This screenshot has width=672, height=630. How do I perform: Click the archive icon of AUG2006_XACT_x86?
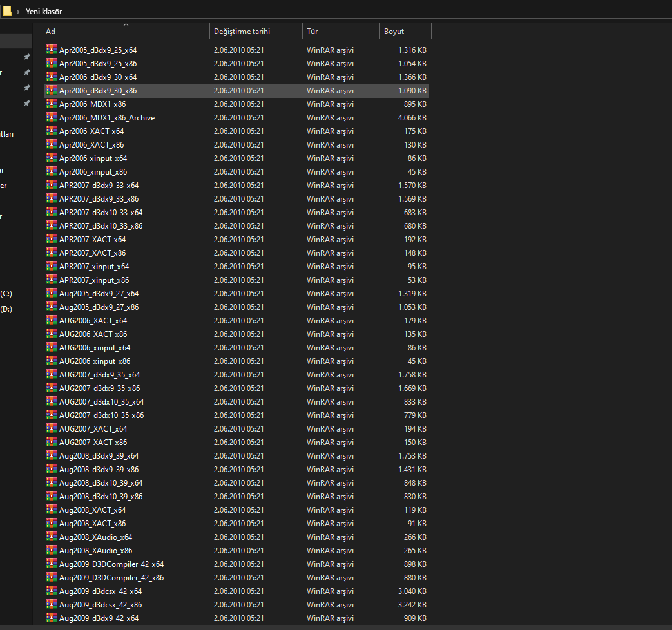52,334
